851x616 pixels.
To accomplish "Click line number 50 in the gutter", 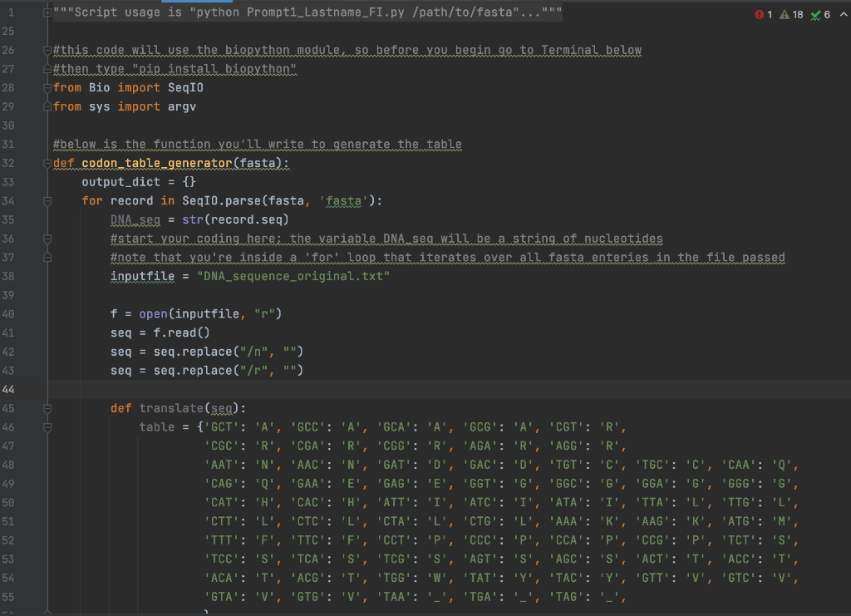I will [x=8, y=503].
